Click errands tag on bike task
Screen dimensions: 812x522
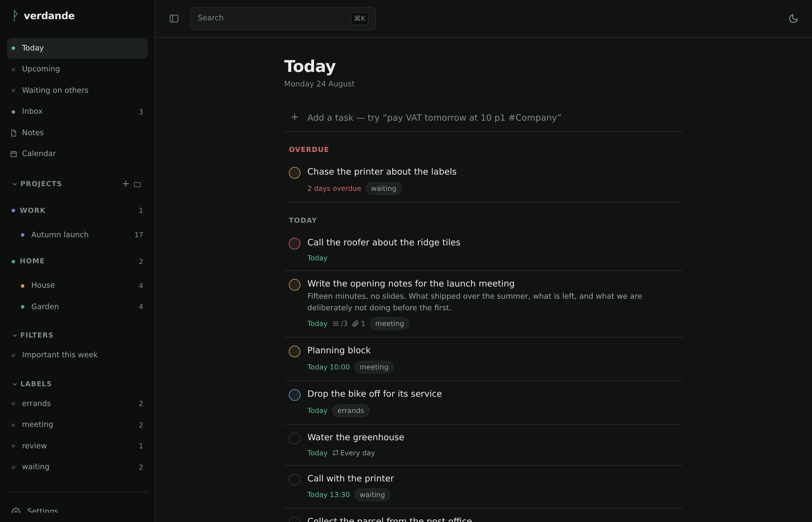(350, 410)
